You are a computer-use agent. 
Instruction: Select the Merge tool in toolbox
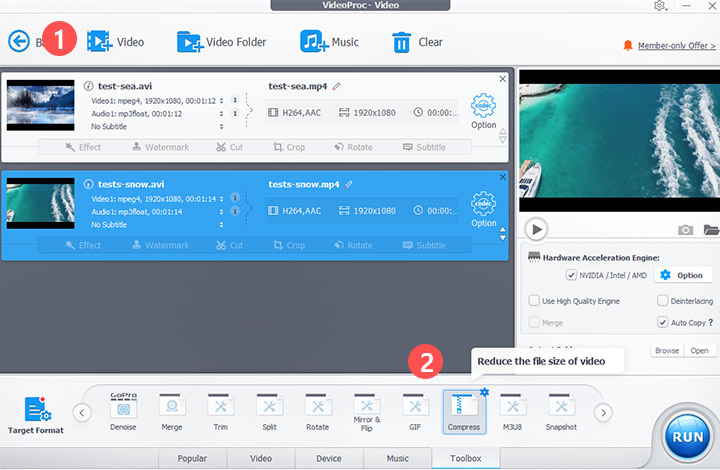pos(172,412)
